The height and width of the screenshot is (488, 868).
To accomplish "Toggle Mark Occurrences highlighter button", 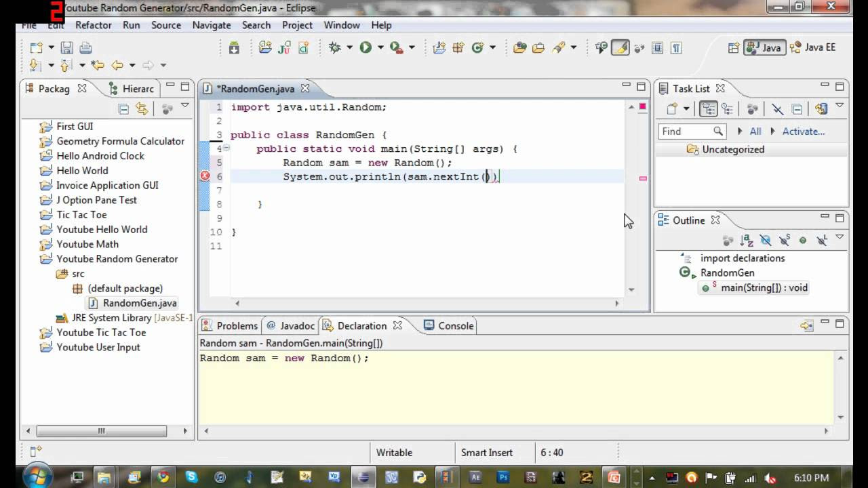I will coord(620,47).
